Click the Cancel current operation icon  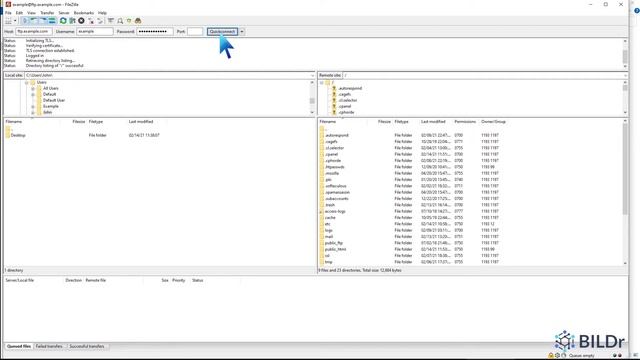point(81,20)
